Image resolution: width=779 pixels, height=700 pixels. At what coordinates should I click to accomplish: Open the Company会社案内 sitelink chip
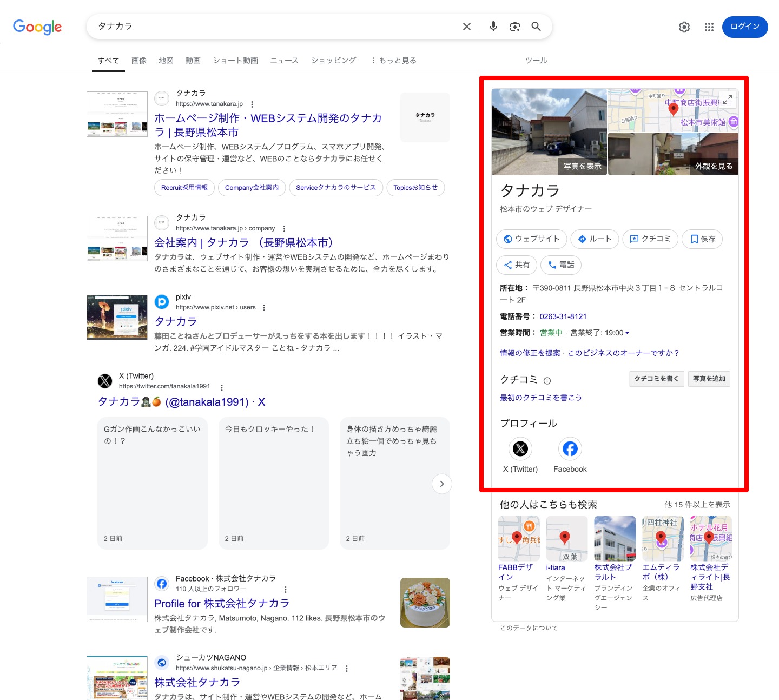tap(252, 188)
